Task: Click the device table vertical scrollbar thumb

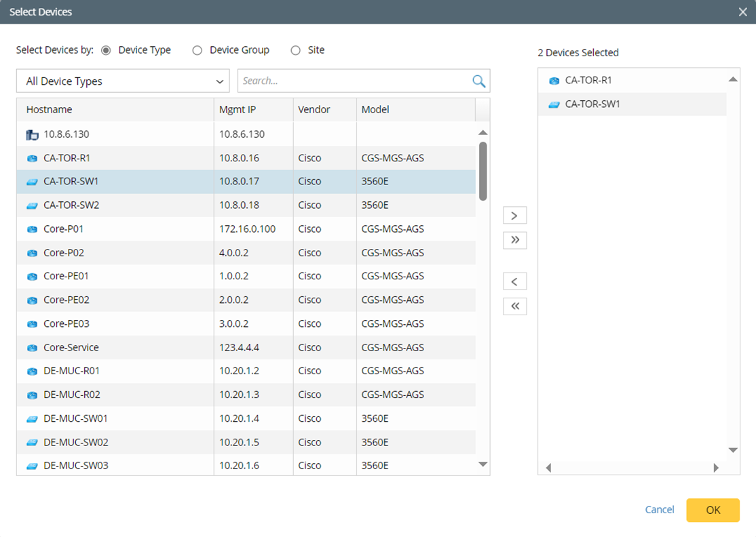Action: click(483, 170)
